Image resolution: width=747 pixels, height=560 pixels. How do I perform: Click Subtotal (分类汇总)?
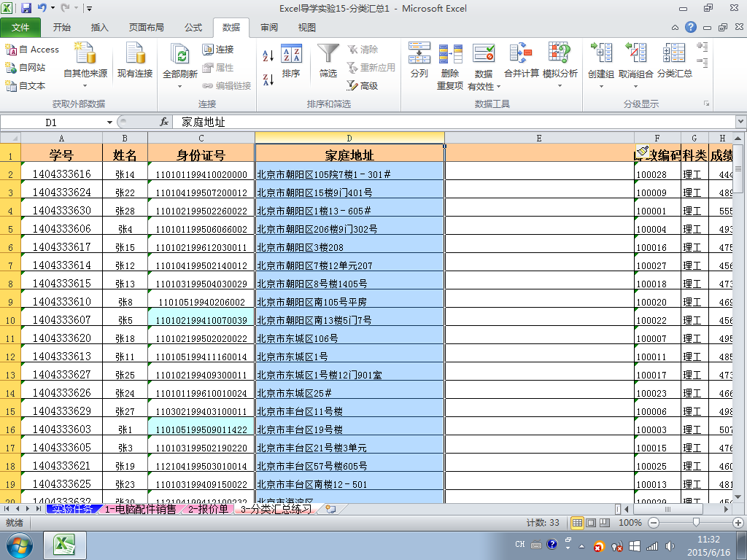(x=675, y=61)
